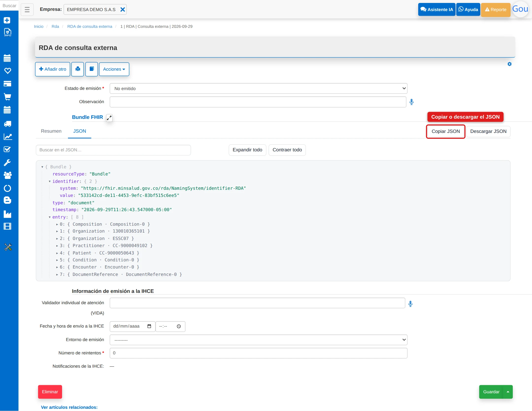Open the blog 'B' sidebar icon
The height and width of the screenshot is (411, 532).
coord(7,200)
